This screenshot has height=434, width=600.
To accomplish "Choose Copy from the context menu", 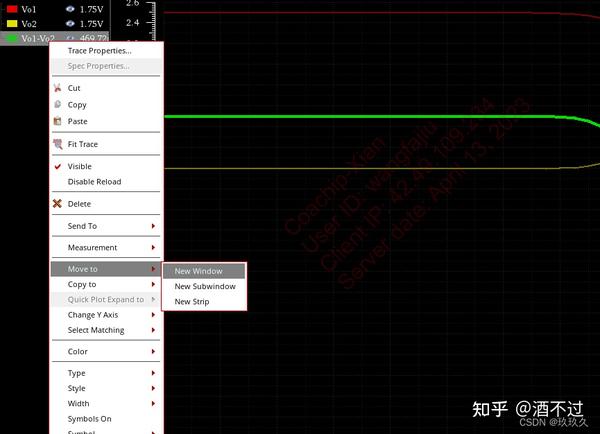I will pos(106,104).
